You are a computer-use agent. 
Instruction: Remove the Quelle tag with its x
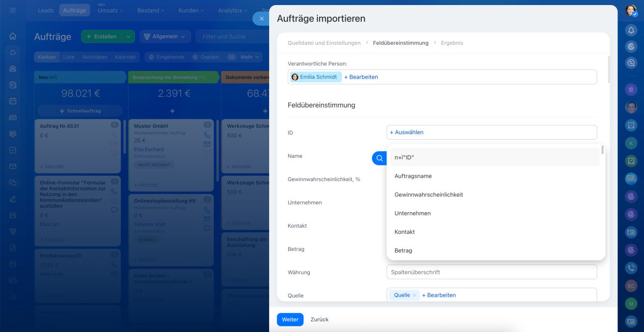click(x=415, y=295)
